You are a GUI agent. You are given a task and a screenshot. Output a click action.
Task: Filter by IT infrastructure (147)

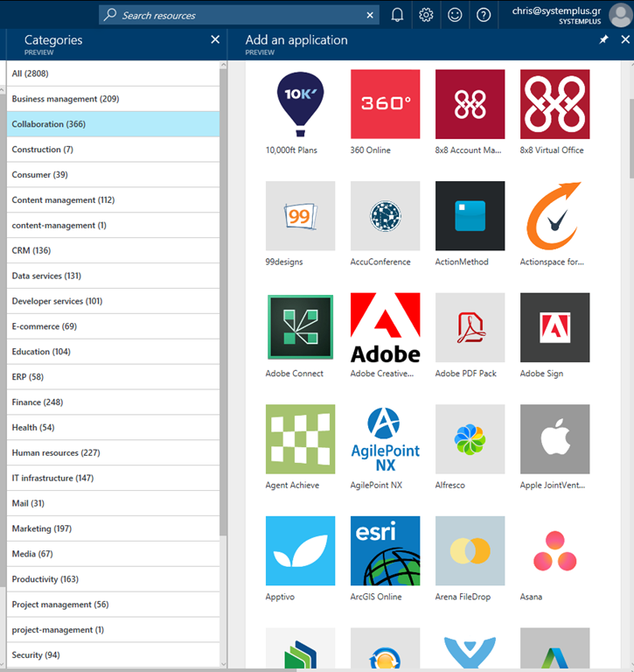coord(113,478)
